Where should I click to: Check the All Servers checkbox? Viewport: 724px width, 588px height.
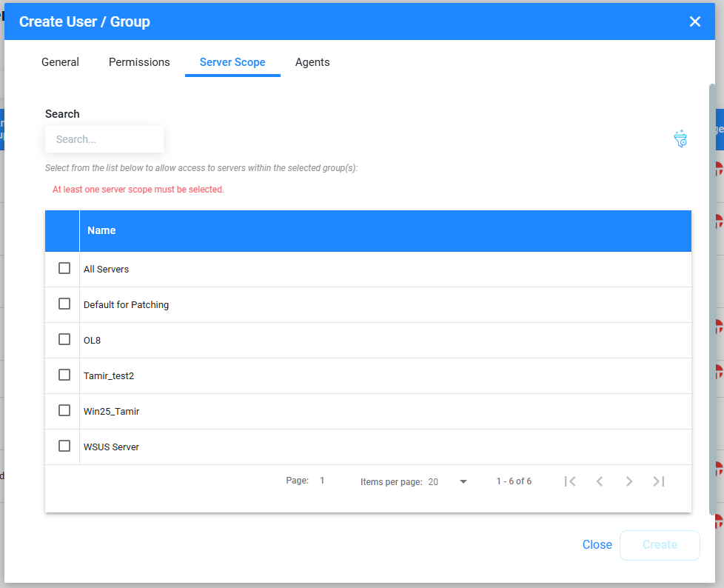pyautogui.click(x=64, y=268)
